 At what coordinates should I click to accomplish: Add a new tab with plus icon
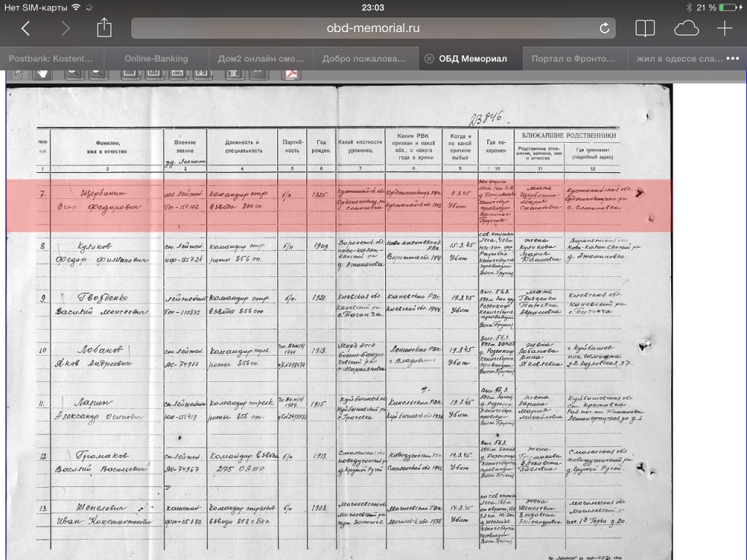coord(724,28)
